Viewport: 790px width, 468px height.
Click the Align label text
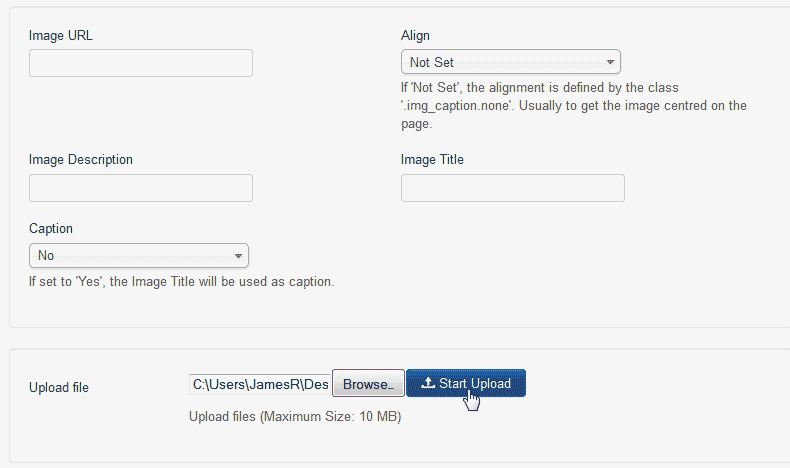415,36
